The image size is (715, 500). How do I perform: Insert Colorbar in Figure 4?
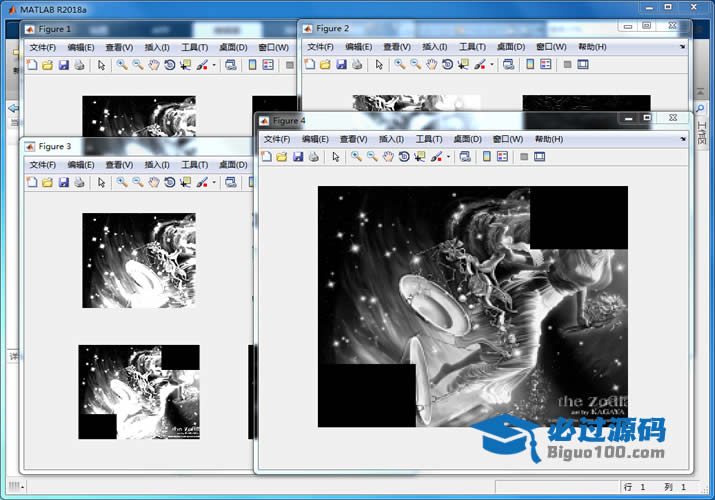pos(487,157)
